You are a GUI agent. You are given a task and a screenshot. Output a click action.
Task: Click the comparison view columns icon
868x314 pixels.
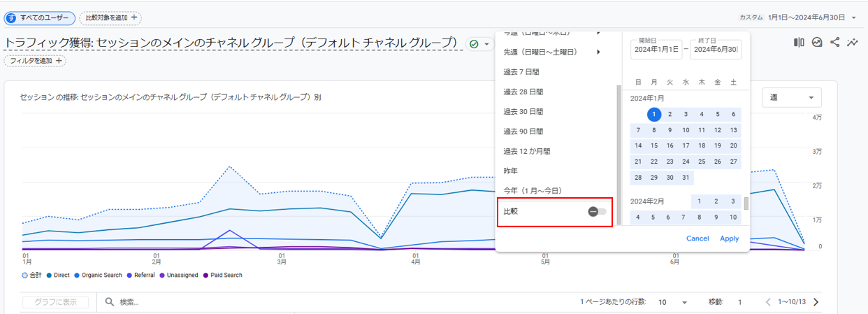[x=799, y=43]
